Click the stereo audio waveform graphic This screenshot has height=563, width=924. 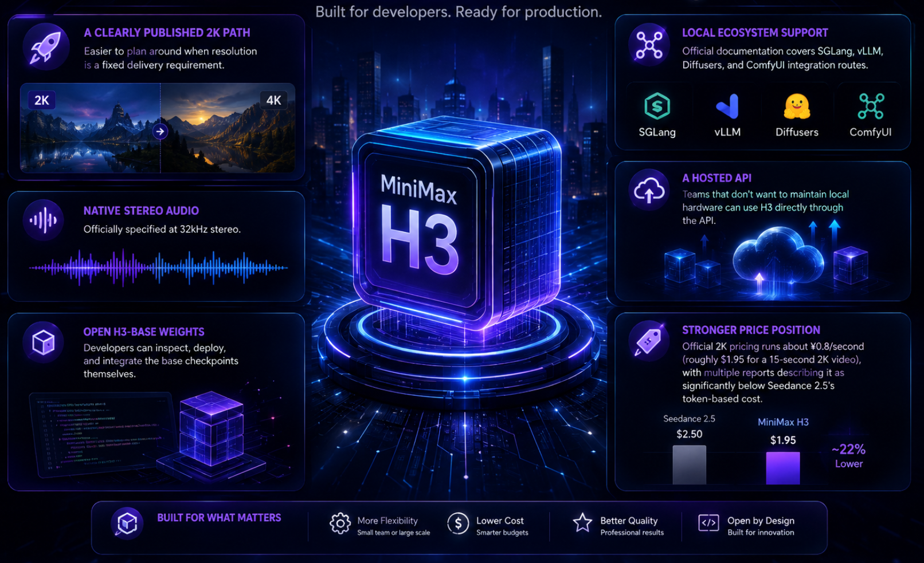pos(158,267)
